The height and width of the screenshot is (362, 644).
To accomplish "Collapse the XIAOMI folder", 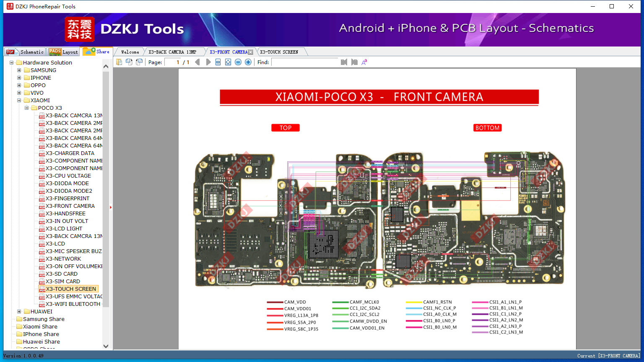I will (19, 101).
